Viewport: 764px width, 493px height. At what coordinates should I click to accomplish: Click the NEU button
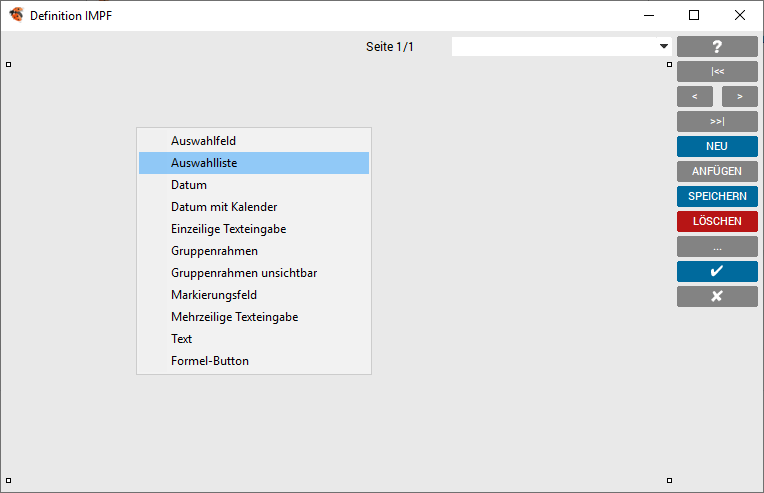point(717,147)
